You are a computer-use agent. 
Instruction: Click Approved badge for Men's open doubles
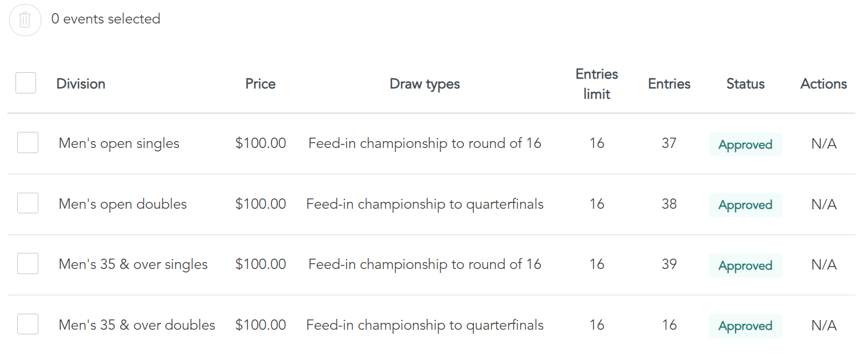tap(745, 205)
